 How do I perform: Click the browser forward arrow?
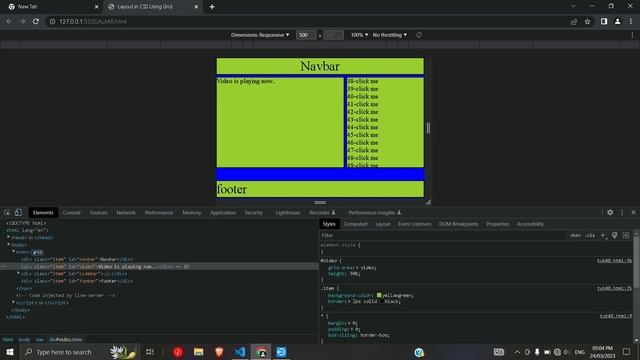click(22, 21)
